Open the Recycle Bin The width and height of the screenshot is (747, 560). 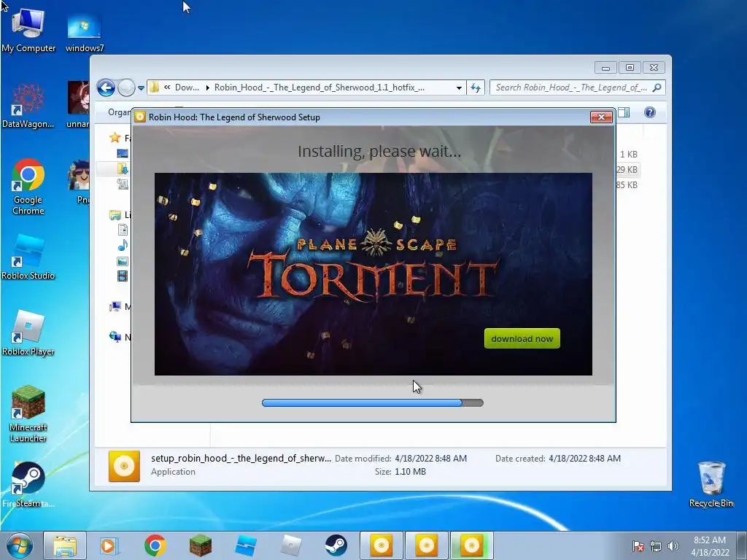pyautogui.click(x=711, y=484)
